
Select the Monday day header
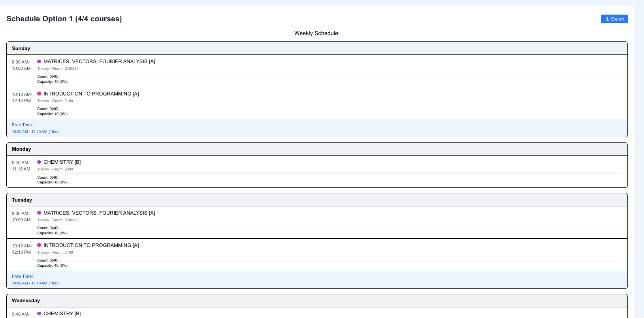click(21, 149)
